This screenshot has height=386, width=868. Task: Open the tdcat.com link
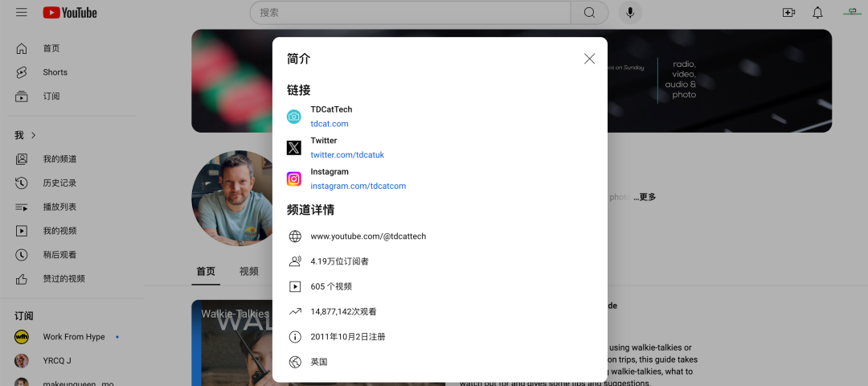(330, 124)
